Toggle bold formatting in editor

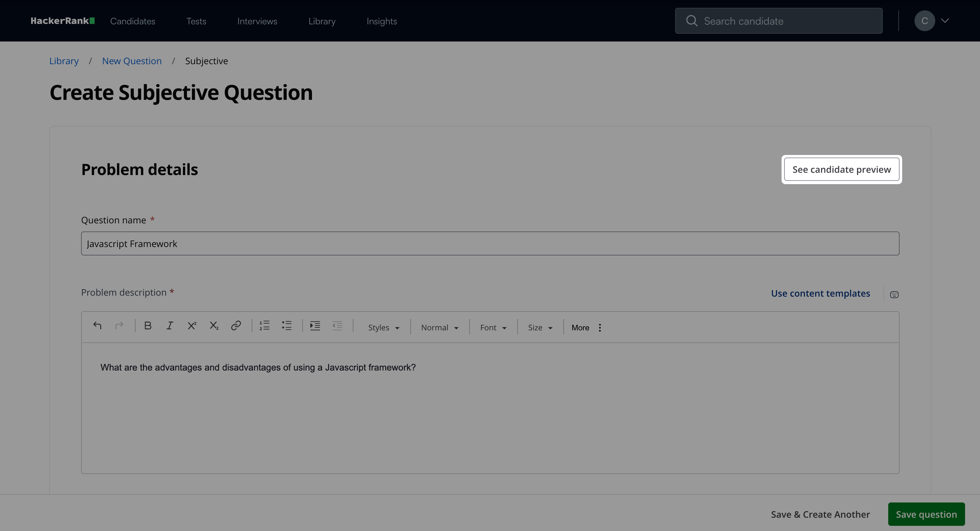pyautogui.click(x=148, y=326)
